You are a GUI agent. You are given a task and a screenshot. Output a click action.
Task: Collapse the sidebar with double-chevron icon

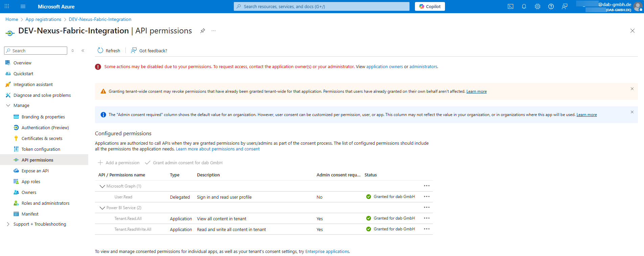83,51
